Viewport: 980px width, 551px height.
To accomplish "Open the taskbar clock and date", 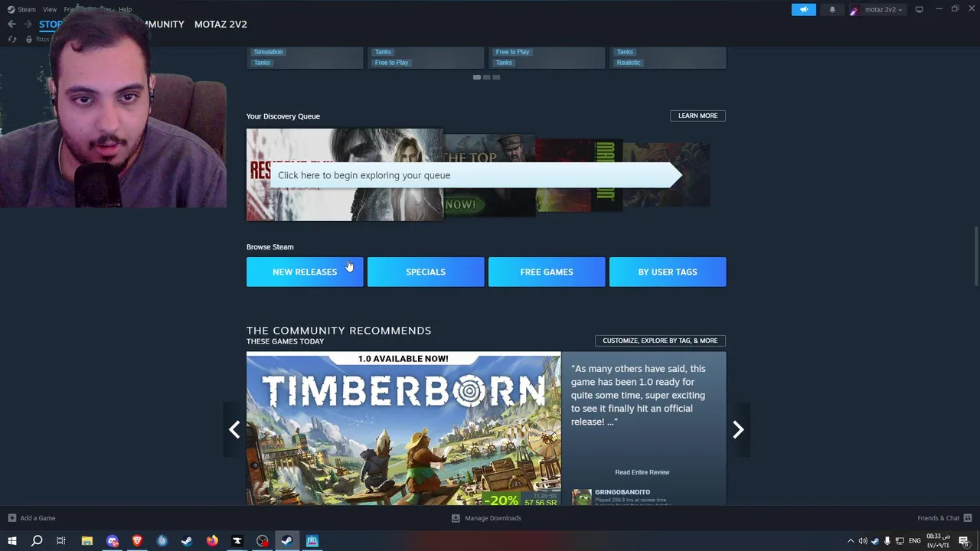I will click(939, 541).
